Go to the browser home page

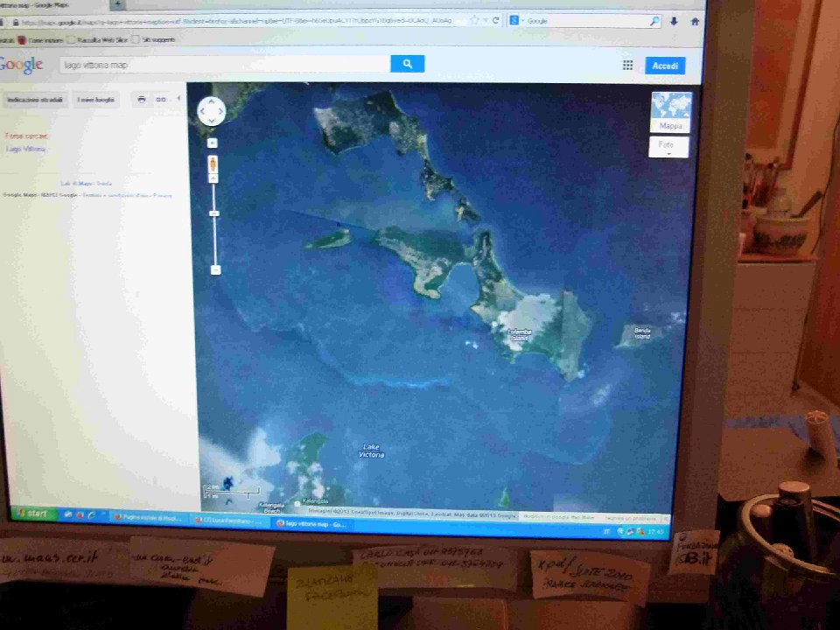click(695, 21)
